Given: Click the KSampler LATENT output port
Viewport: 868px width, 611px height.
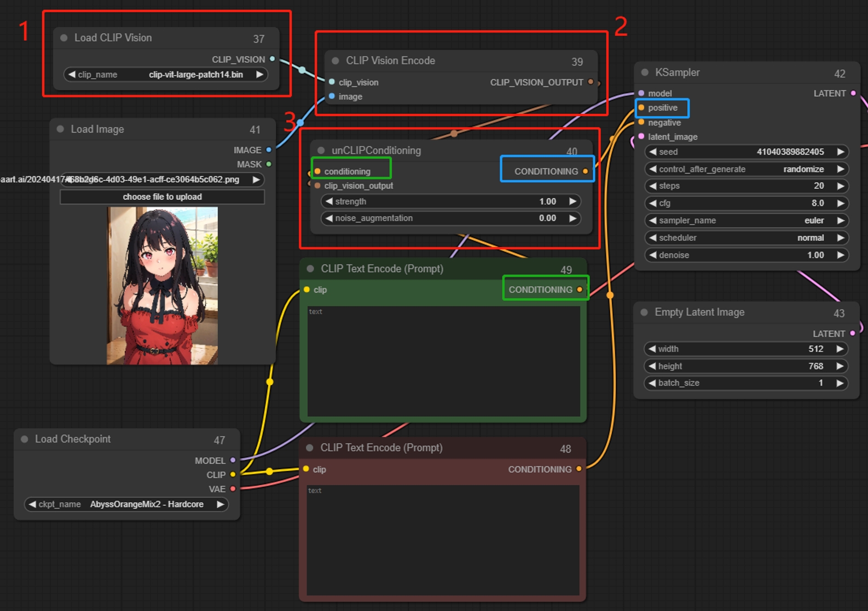Looking at the screenshot, I should 853,94.
